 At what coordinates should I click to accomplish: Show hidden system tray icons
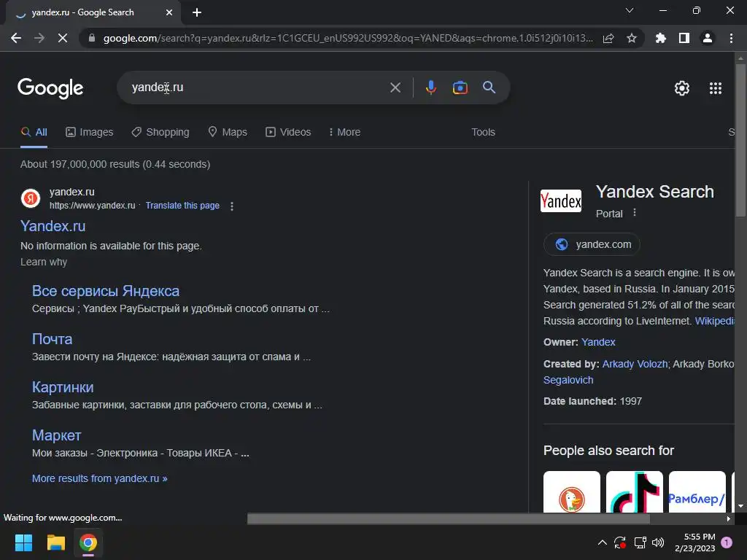click(x=602, y=542)
